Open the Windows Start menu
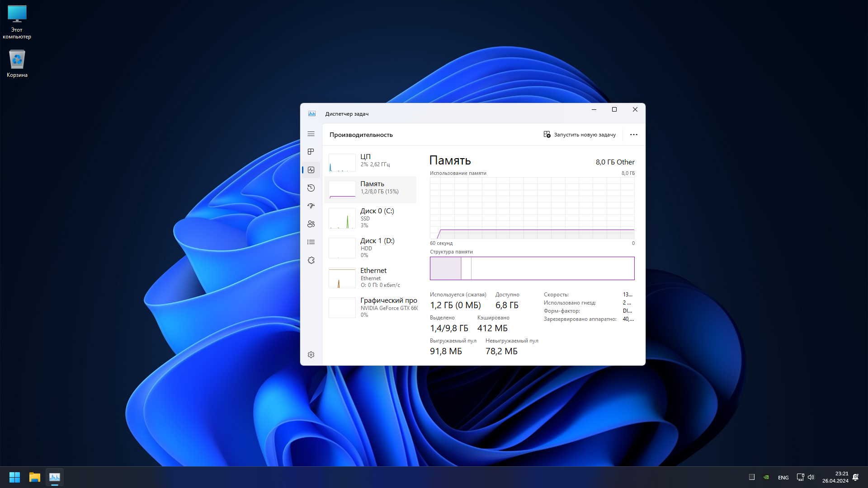The image size is (868, 488). (14, 477)
